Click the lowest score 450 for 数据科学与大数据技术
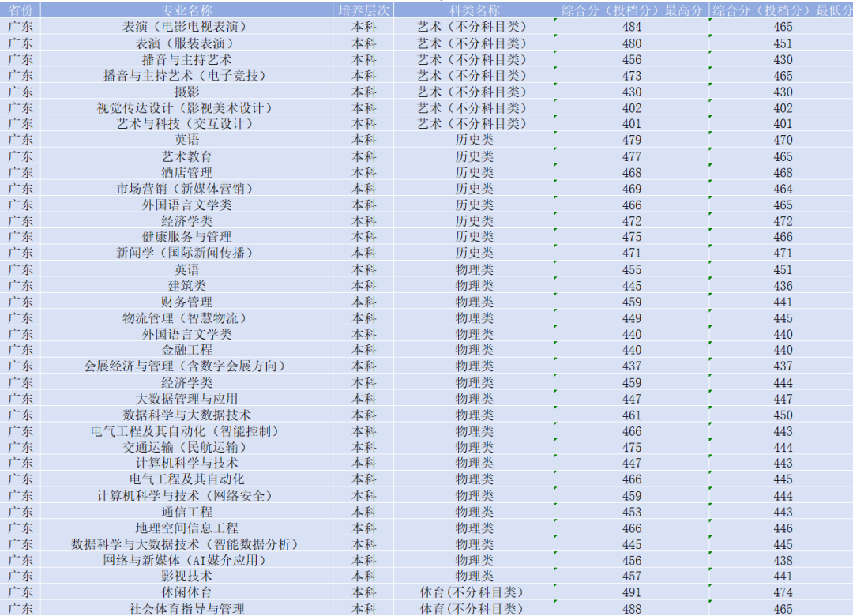Viewport: 853px width, 616px height. (x=782, y=415)
